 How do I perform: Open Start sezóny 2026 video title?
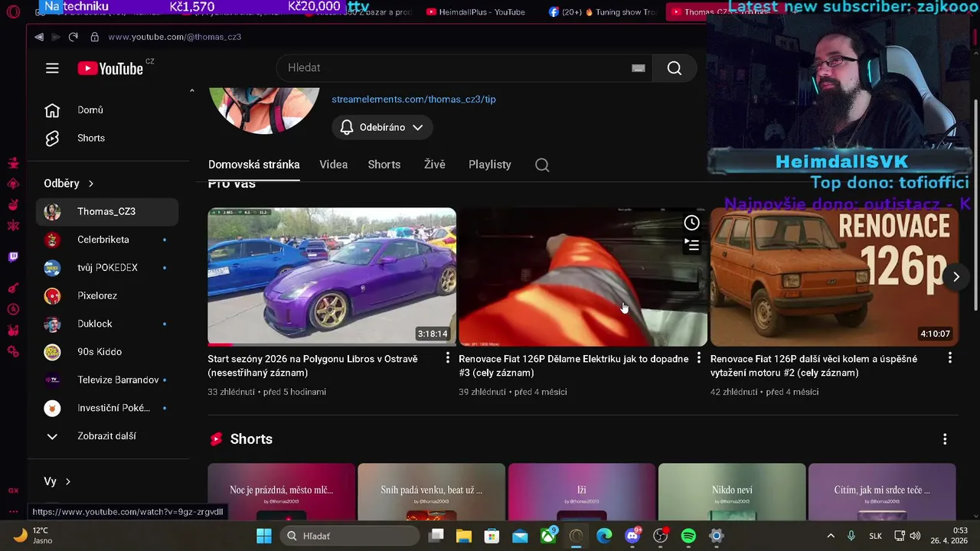[312, 366]
